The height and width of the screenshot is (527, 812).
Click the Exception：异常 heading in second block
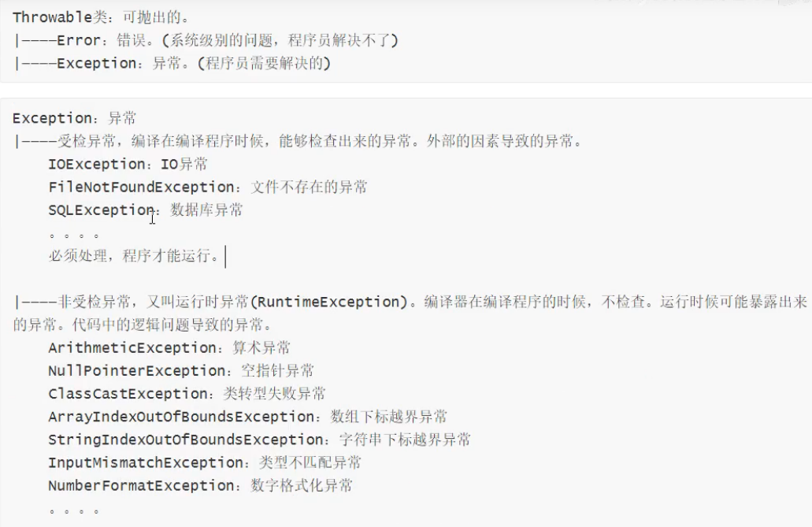(x=74, y=118)
